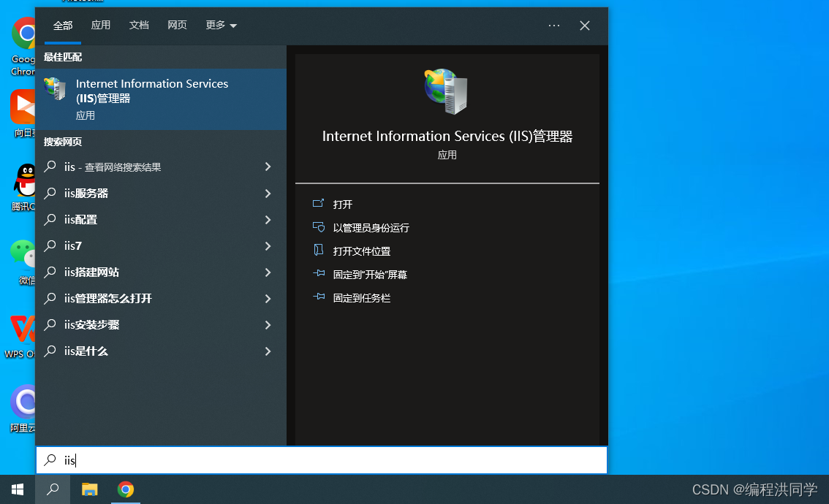Expand the iis服务器 suggestion arrow
Image resolution: width=829 pixels, height=504 pixels.
click(x=268, y=194)
